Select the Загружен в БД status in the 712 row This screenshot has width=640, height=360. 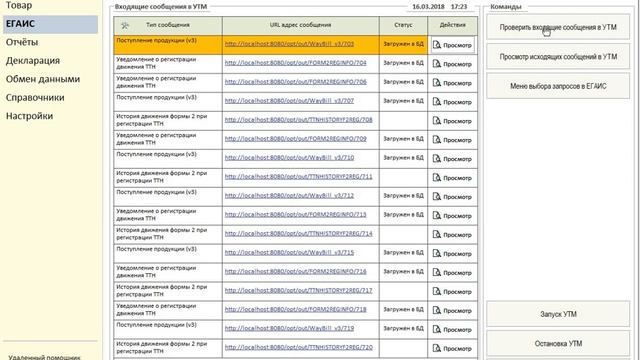pyautogui.click(x=403, y=196)
